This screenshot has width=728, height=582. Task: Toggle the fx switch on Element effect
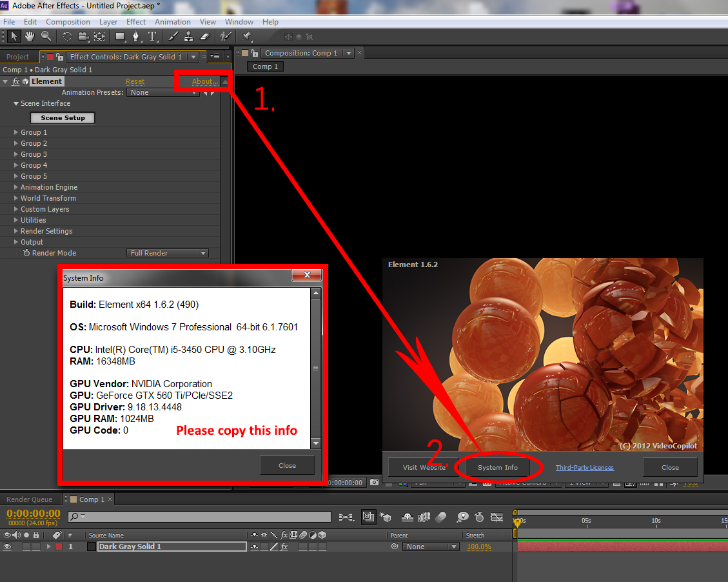coord(16,81)
